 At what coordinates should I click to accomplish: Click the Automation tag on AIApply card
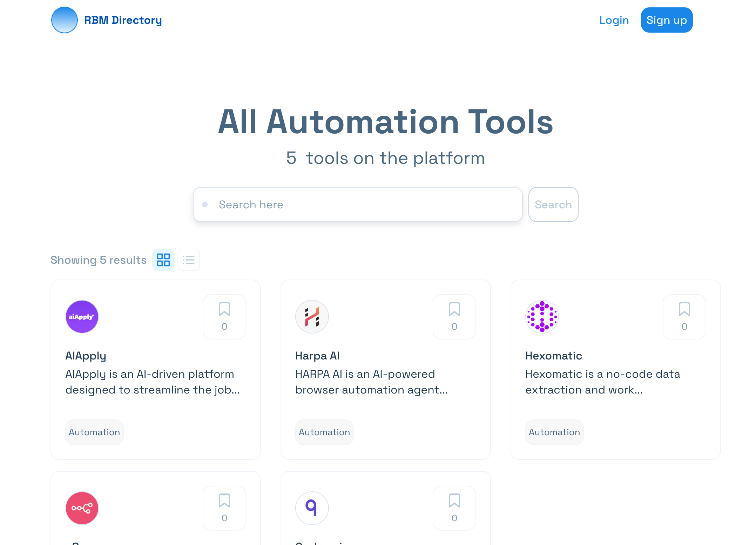(94, 432)
